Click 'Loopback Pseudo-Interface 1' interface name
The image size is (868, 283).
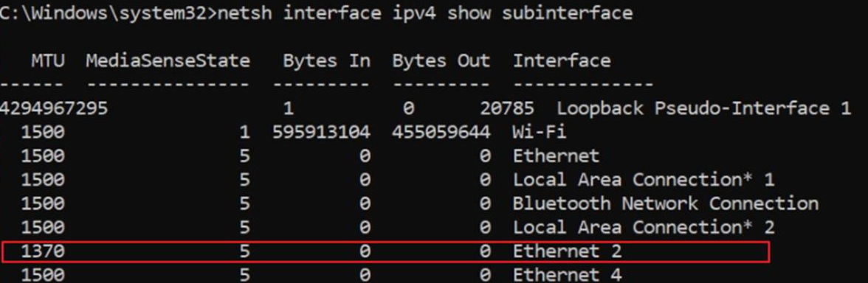coord(703,108)
